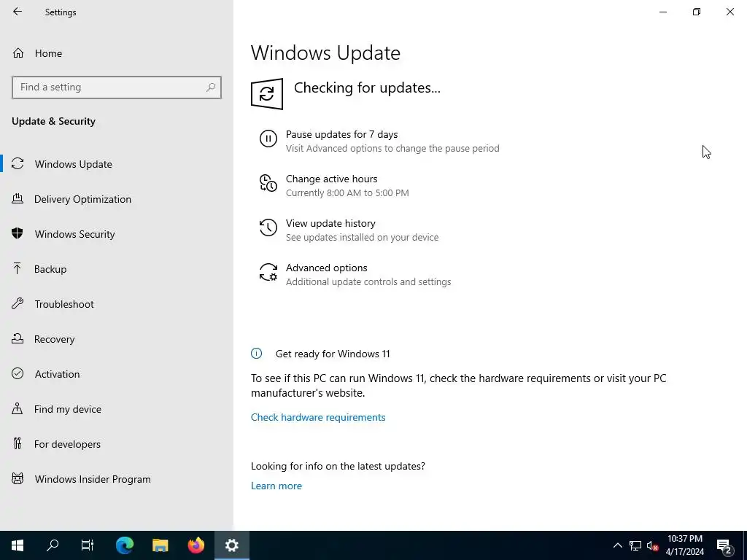
Task: Open the clock showing 10:37 PM
Action: click(684, 545)
